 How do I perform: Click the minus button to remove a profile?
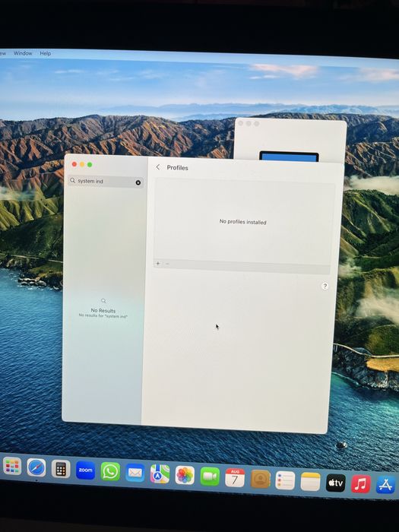[167, 264]
